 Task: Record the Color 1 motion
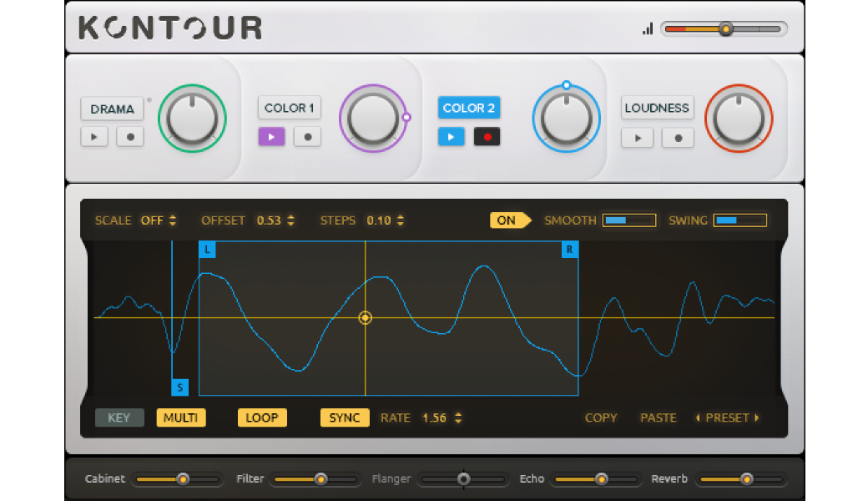coord(308,137)
